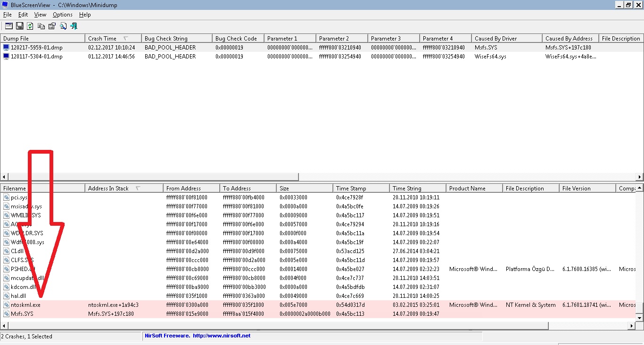Click the Msfs.SYS caused-by-driver cell in the upper pane
The image size is (644, 345).
pyautogui.click(x=486, y=48)
